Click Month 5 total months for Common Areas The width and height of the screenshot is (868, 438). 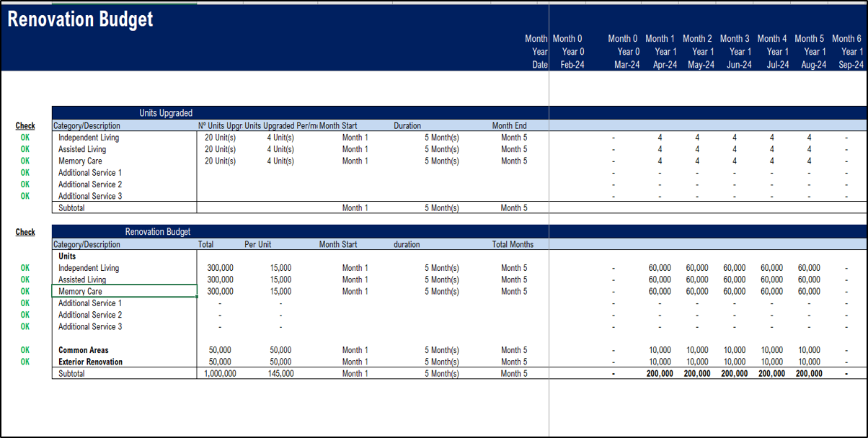point(514,350)
